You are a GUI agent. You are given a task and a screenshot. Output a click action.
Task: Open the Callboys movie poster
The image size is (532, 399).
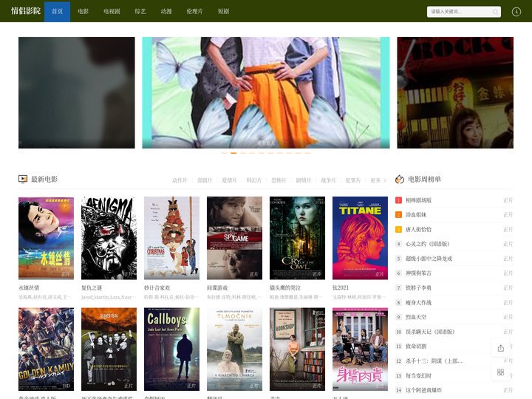tap(171, 349)
